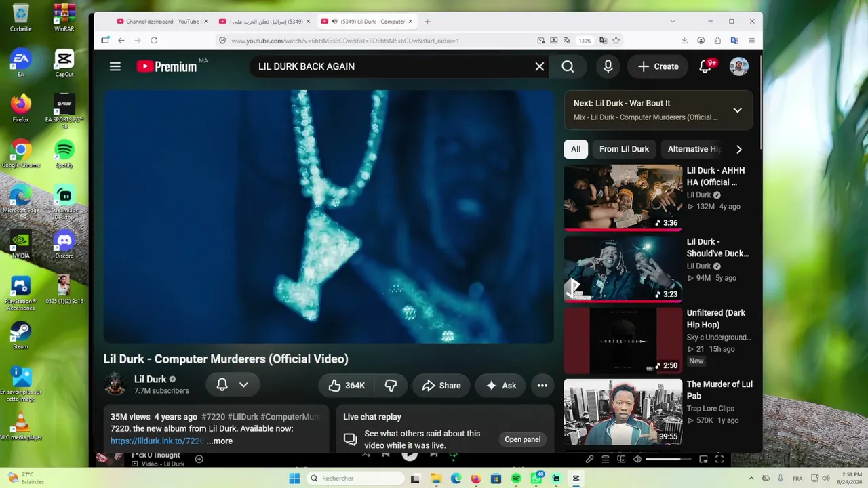Open the account avatar menu
The image size is (868, 488).
739,66
